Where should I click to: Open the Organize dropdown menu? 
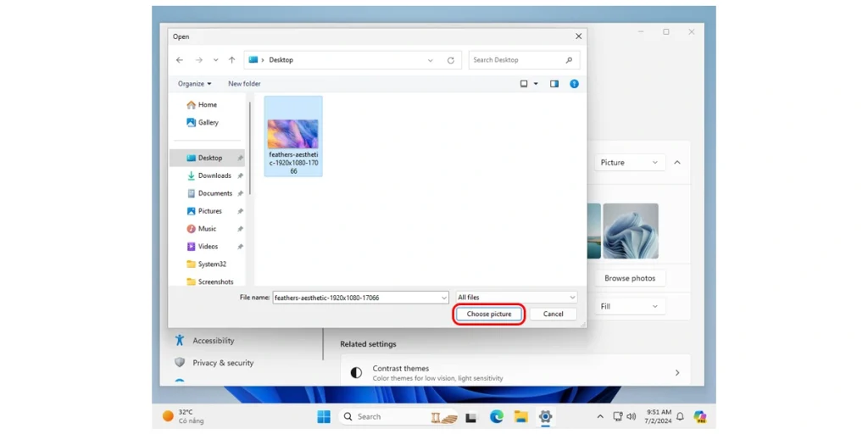194,84
